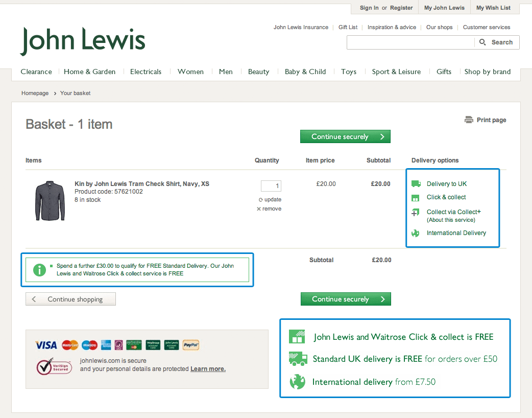Viewport: 532px width, 418px height.
Task: Click the quantity input box
Action: pyautogui.click(x=271, y=186)
